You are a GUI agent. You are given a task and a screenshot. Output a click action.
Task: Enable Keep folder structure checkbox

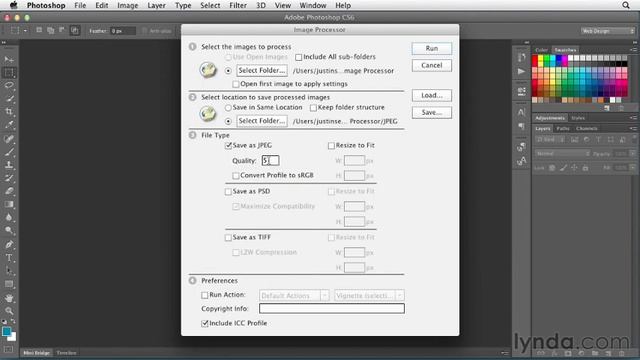(313, 108)
